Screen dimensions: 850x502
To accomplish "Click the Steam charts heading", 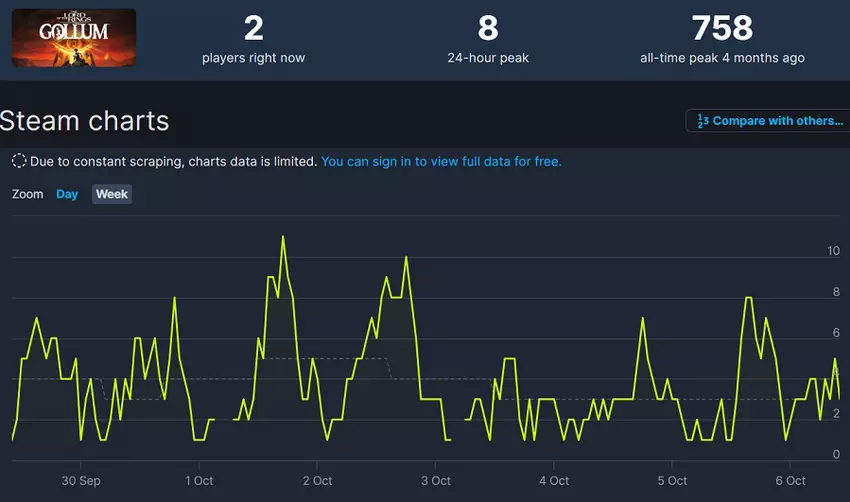I will pos(85,121).
